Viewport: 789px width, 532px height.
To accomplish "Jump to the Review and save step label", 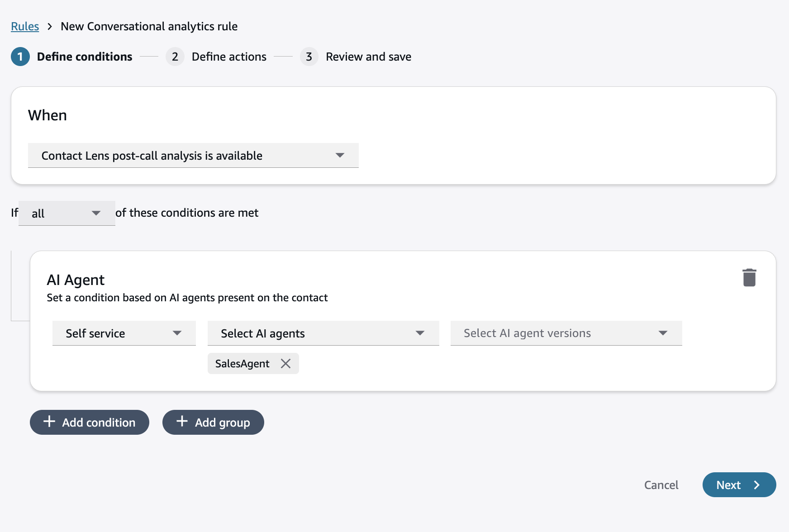I will point(368,57).
